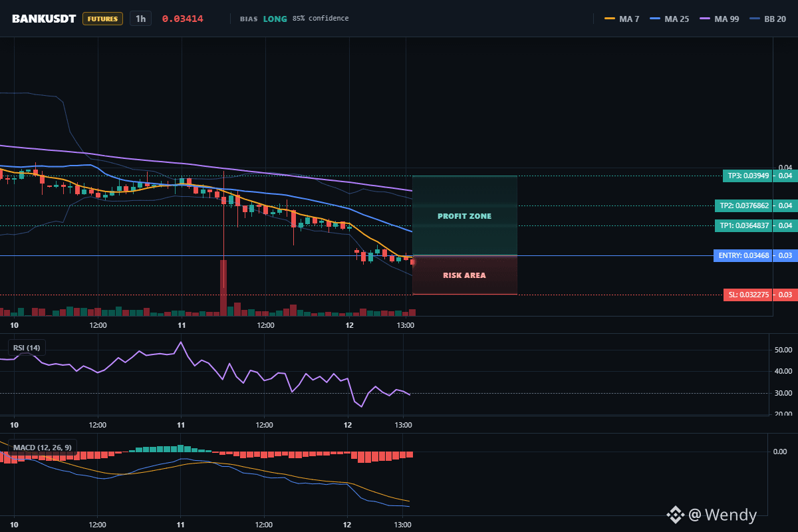Toggle the MA 25 legend entry
Viewport: 798px width, 532px height.
point(669,19)
